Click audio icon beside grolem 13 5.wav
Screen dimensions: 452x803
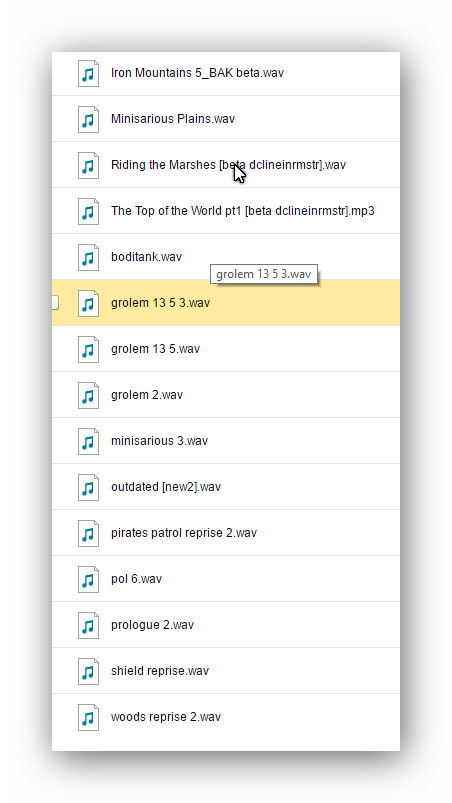coord(88,349)
